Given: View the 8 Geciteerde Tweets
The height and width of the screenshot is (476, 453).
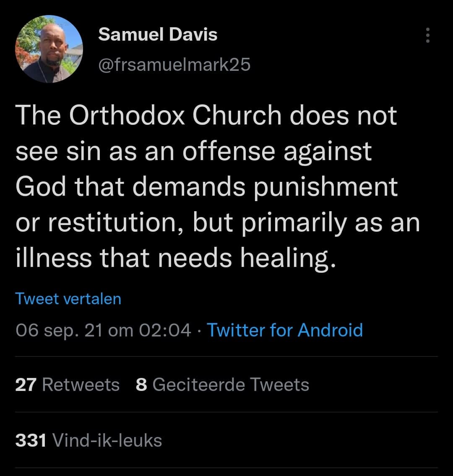Looking at the screenshot, I should [222, 384].
